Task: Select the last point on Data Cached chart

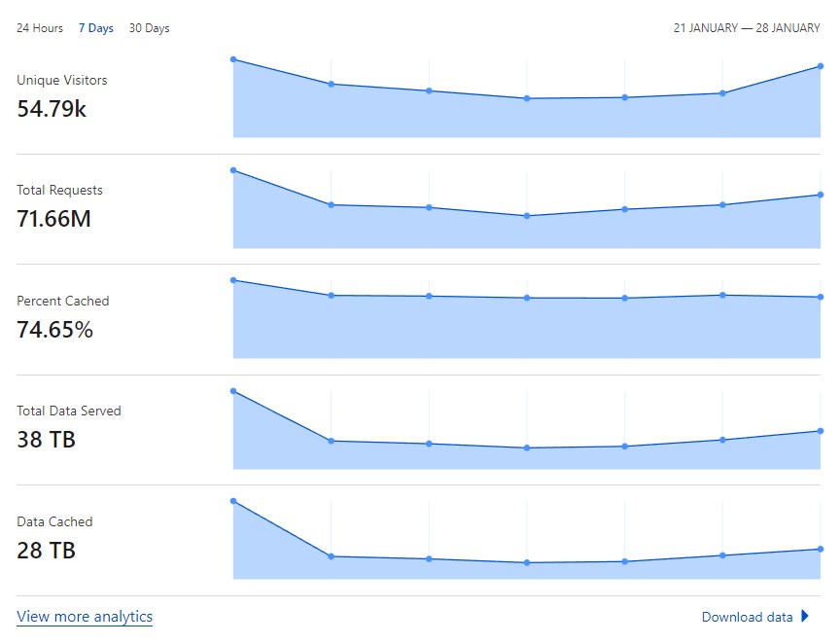Action: (821, 550)
